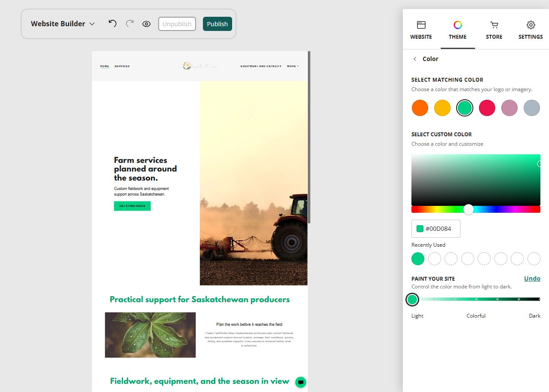Screen dimensions: 549x392
Task: Click the Publish button
Action: (218, 24)
